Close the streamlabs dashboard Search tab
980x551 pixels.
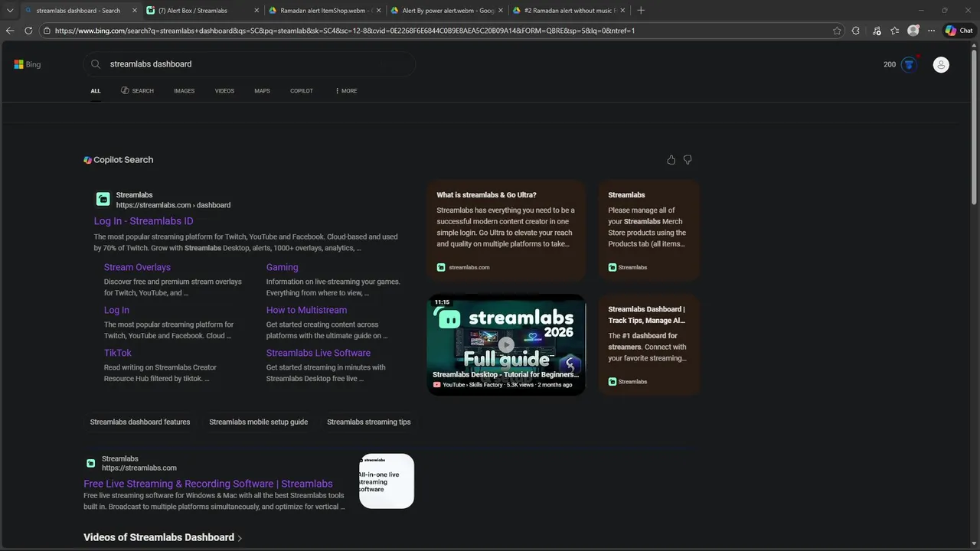[x=135, y=10]
